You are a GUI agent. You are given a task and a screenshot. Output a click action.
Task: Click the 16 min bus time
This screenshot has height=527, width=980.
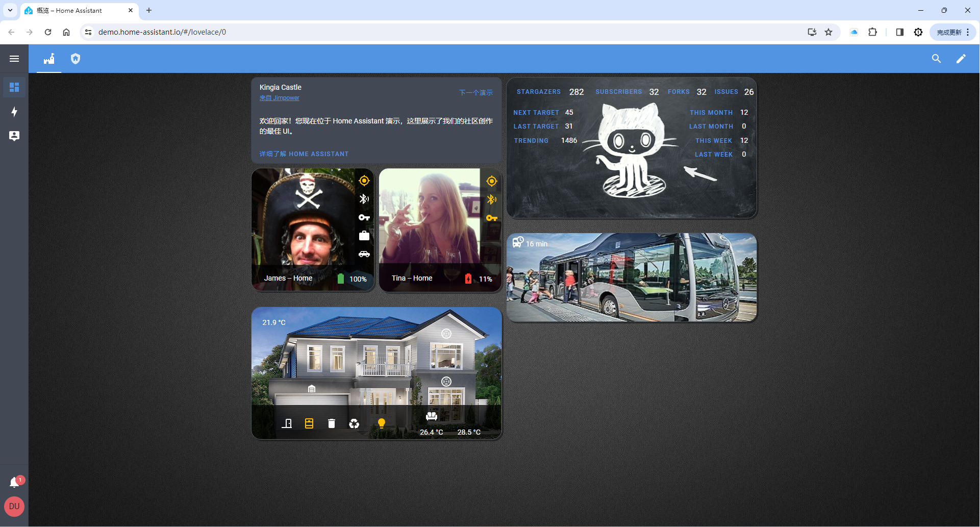(537, 244)
